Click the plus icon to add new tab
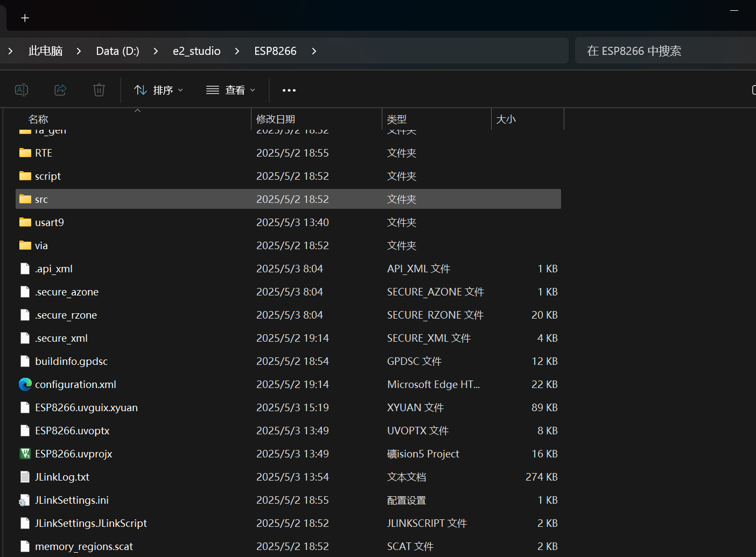The image size is (756, 557). tap(25, 18)
